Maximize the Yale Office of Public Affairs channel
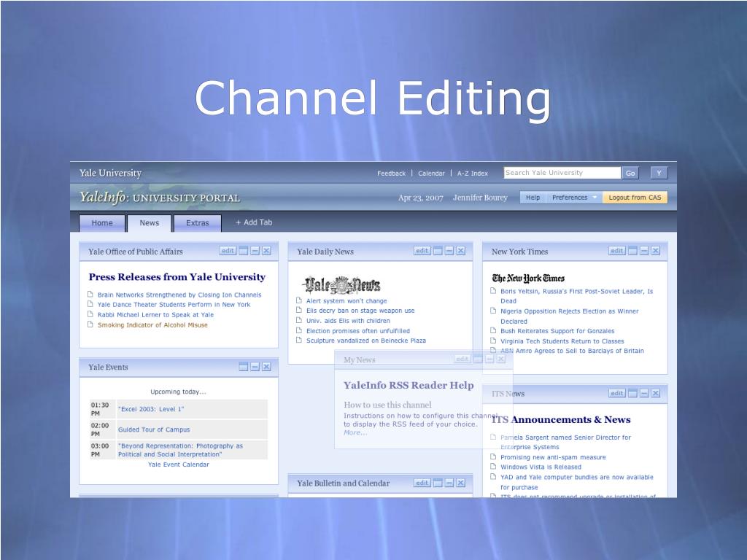 click(244, 251)
